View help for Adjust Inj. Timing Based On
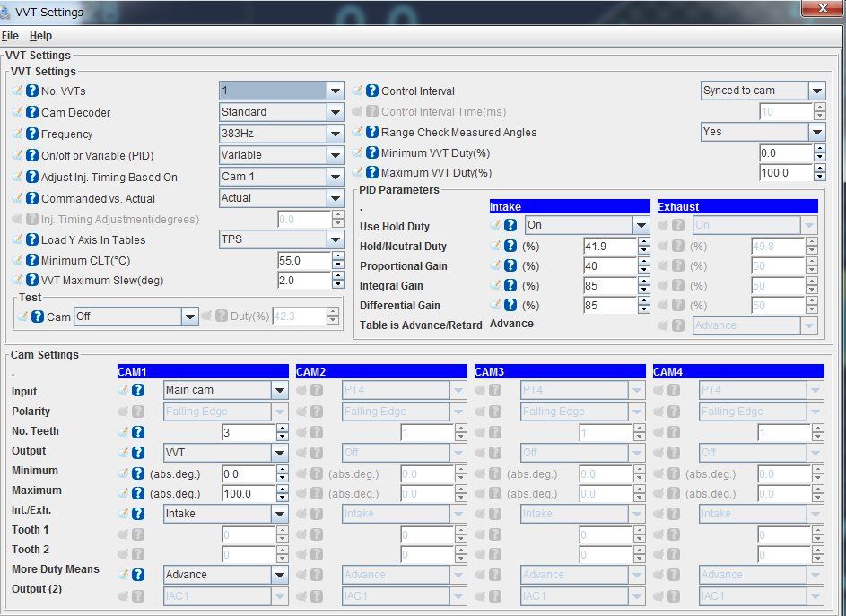 pyautogui.click(x=32, y=177)
